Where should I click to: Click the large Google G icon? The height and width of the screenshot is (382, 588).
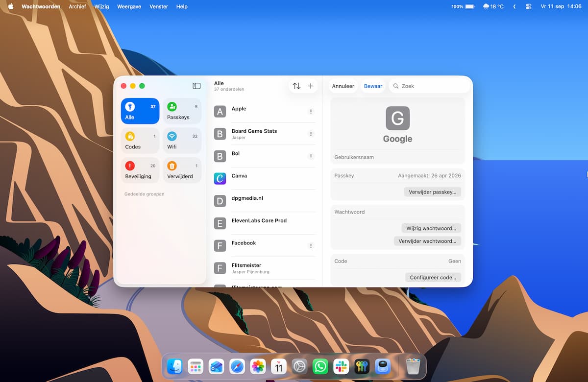click(397, 118)
